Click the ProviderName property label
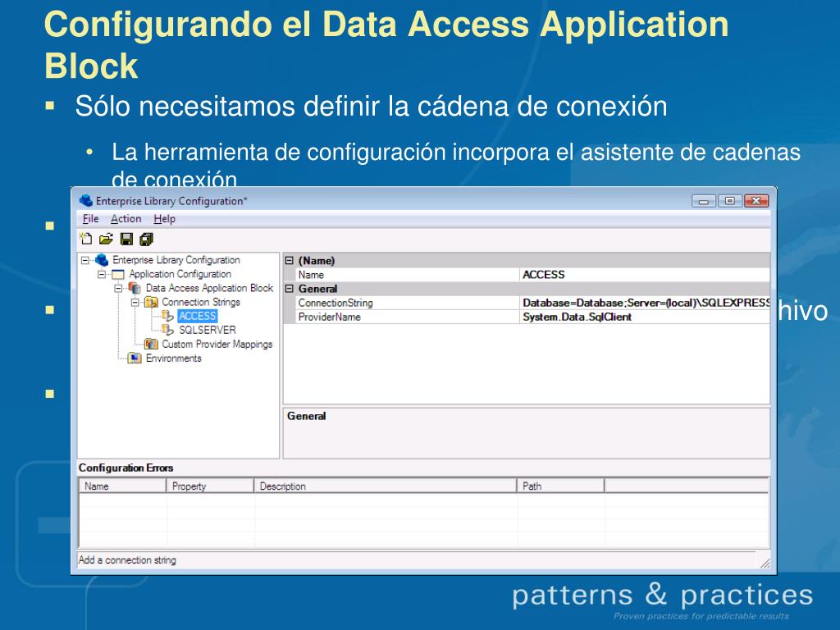The height and width of the screenshot is (630, 840). pyautogui.click(x=330, y=317)
